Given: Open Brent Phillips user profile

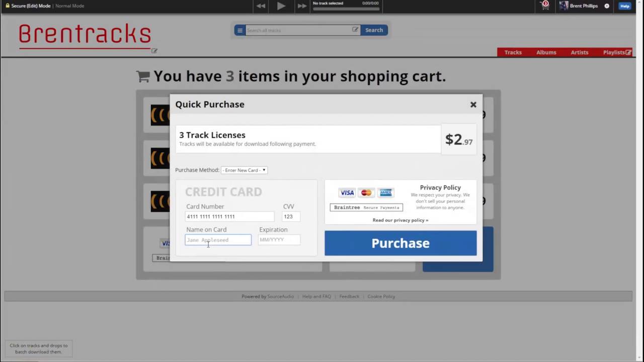Looking at the screenshot, I should point(579,6).
